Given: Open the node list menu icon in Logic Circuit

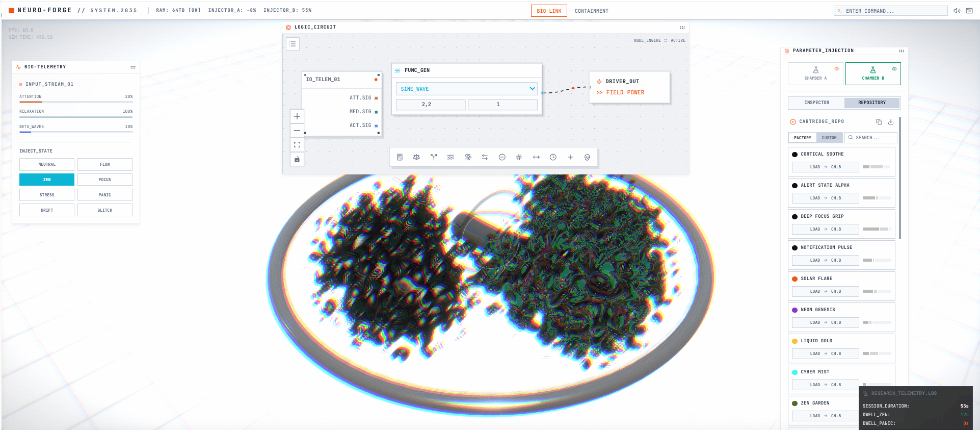Looking at the screenshot, I should (293, 44).
